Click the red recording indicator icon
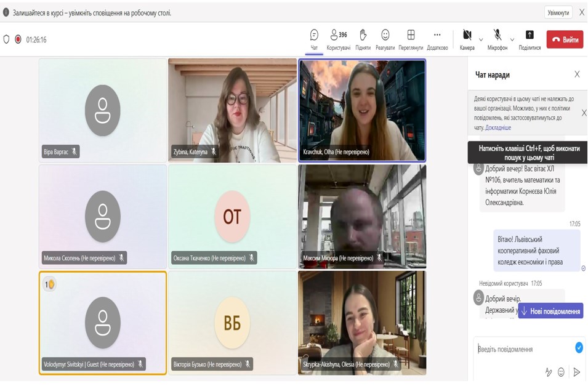Viewport: 588px width, 386px height. coord(18,39)
